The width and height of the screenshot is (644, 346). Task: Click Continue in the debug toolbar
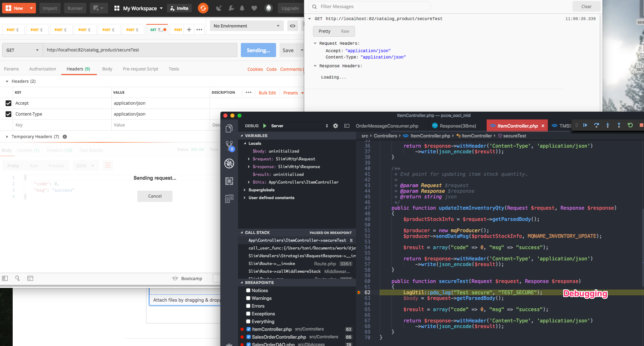pyautogui.click(x=585, y=125)
